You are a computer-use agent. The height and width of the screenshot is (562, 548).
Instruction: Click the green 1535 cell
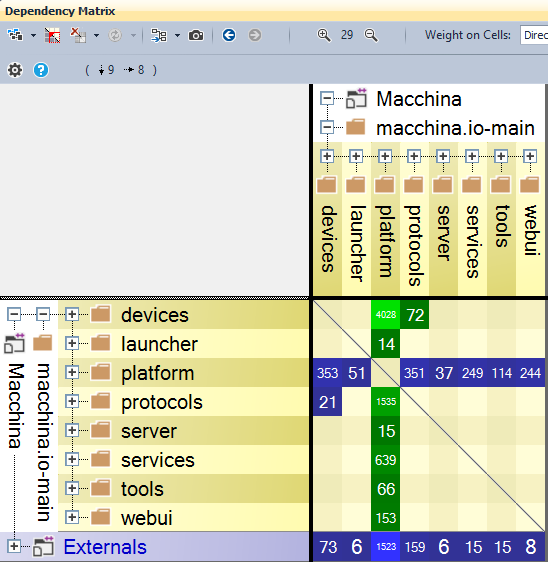385,402
